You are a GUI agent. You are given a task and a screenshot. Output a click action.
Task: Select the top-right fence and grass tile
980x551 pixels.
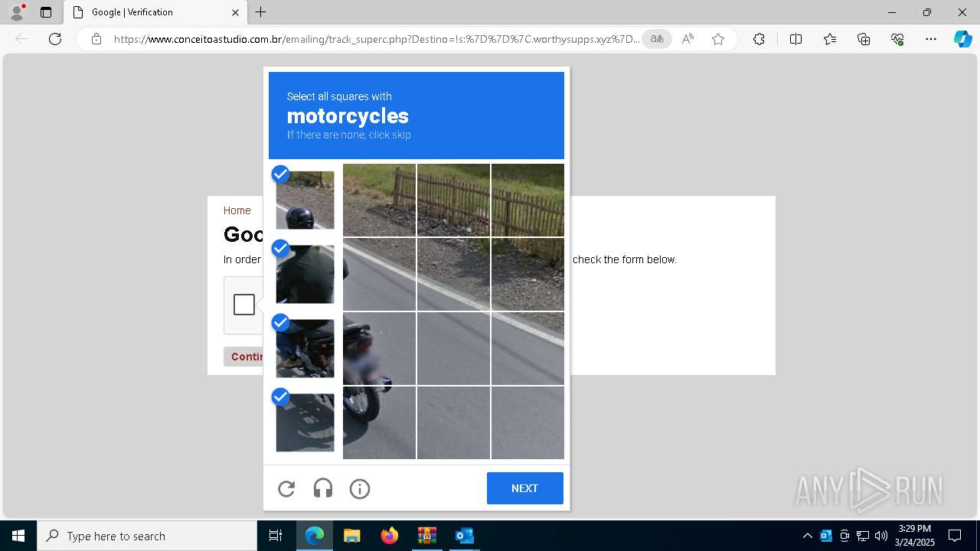528,200
